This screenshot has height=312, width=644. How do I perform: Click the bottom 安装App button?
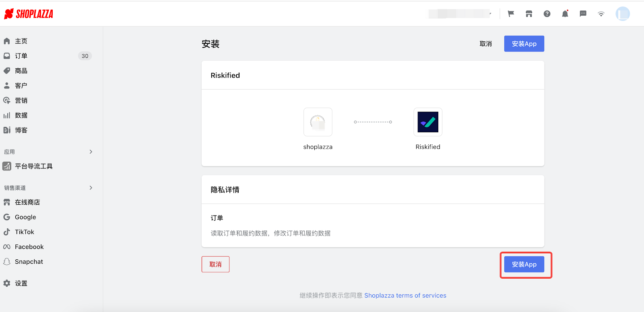click(524, 264)
